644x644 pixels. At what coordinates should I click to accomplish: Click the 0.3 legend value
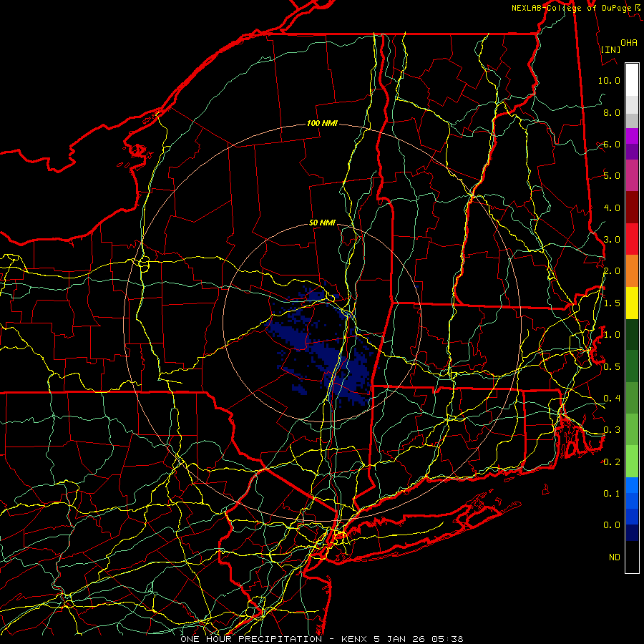click(612, 430)
